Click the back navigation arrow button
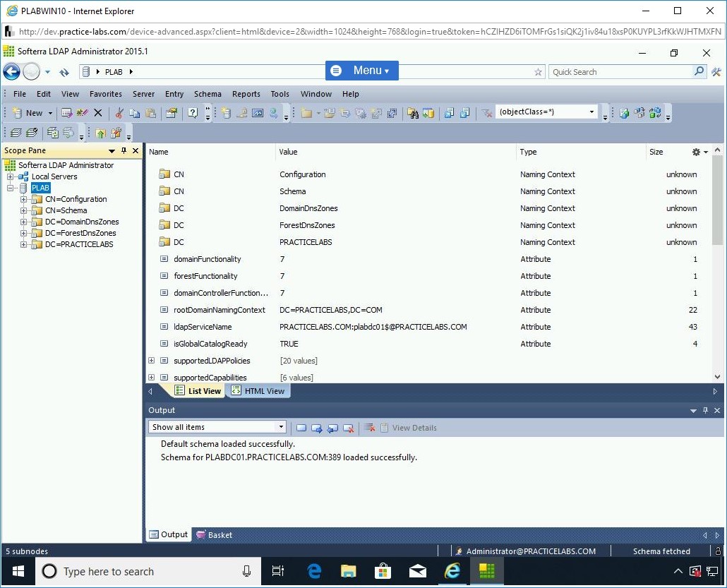 (11, 72)
